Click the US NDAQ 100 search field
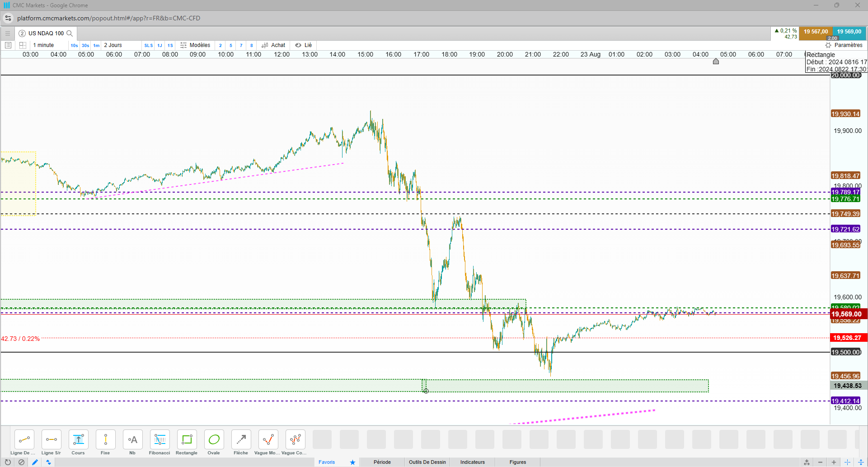 tap(46, 33)
